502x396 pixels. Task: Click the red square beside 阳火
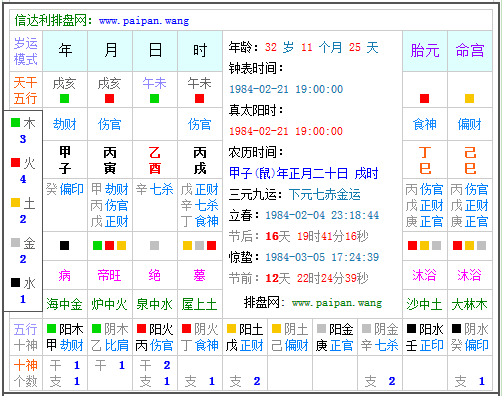click(141, 329)
